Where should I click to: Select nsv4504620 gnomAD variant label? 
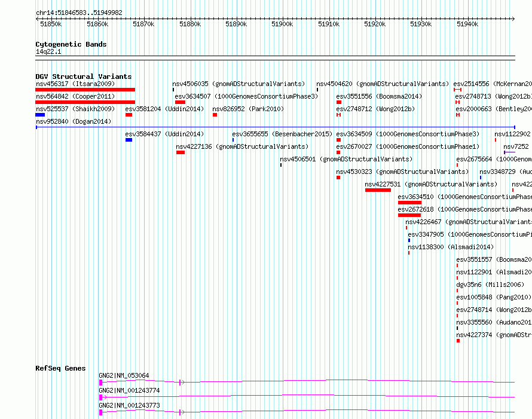(x=383, y=84)
